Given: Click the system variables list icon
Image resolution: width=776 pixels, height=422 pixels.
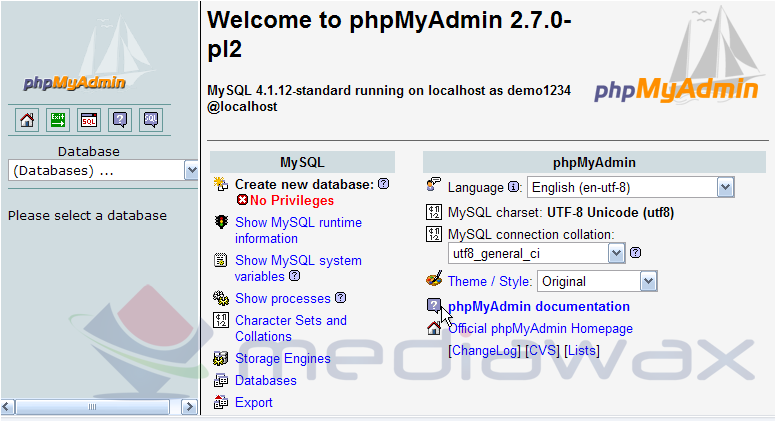Looking at the screenshot, I should coord(220,260).
